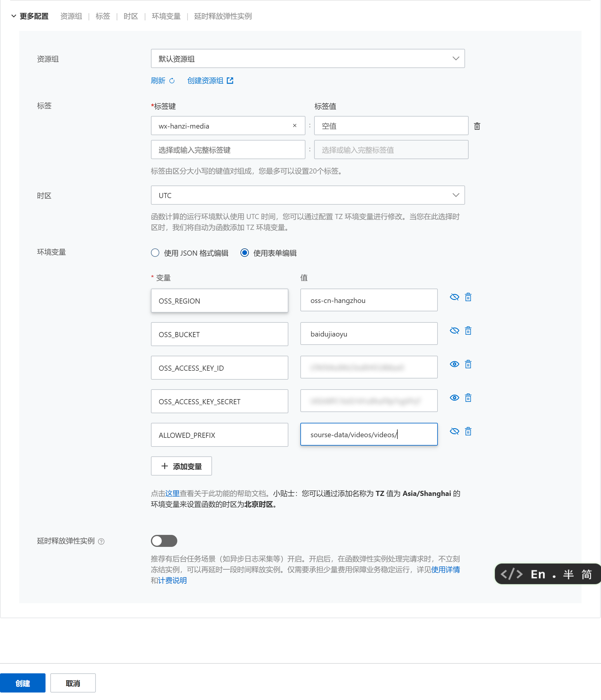
Task: Jump to 环境变量 section tab
Action: point(166,16)
